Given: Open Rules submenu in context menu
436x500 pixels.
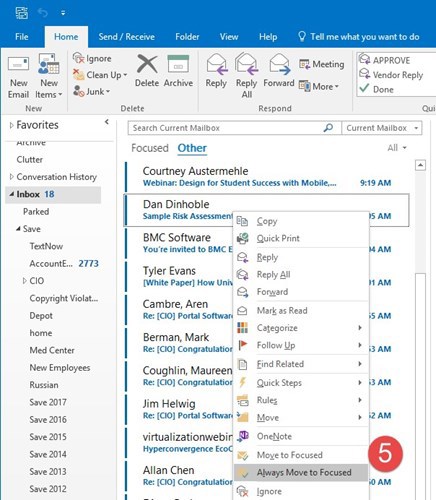Looking at the screenshot, I should click(x=301, y=400).
